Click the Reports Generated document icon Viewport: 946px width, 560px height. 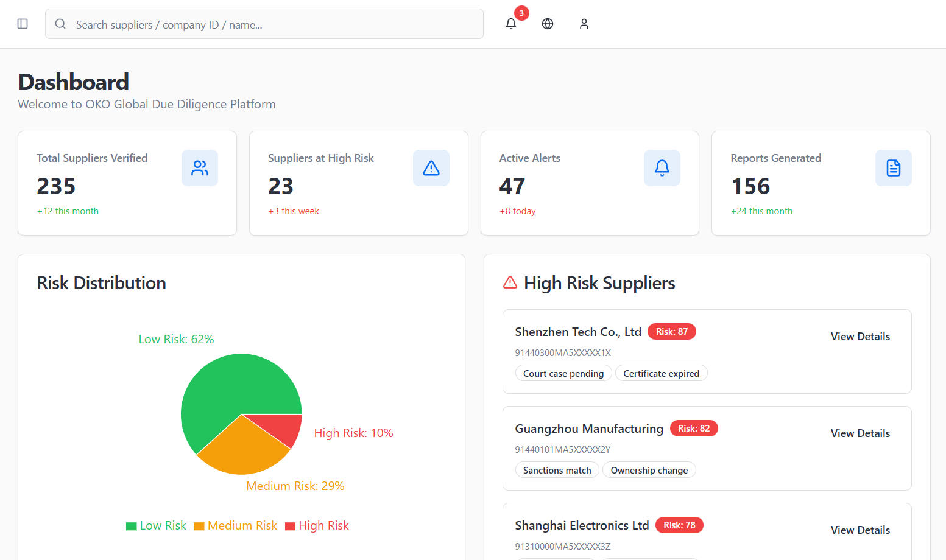(x=894, y=168)
